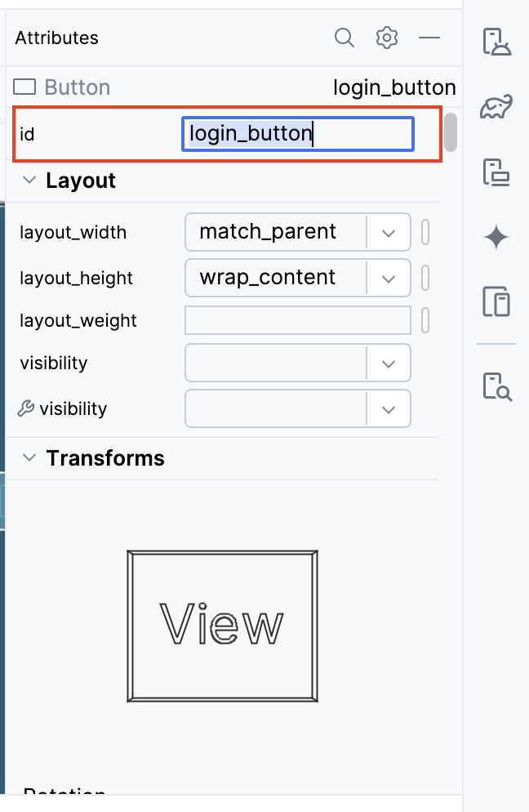
Task: Collapse the Layout section chevron
Action: click(x=29, y=181)
